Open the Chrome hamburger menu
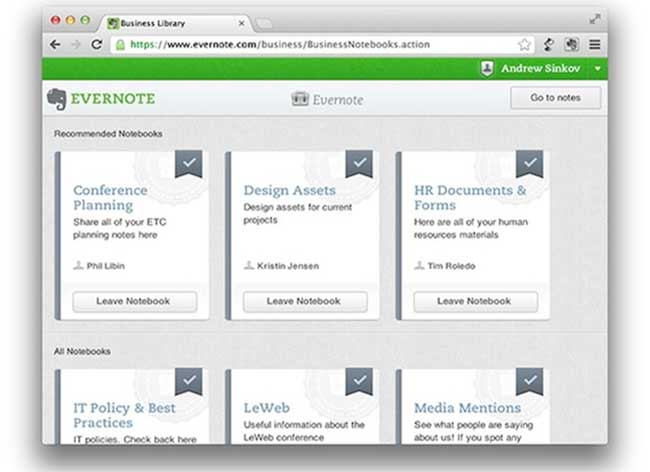650x472 pixels. 595,44
